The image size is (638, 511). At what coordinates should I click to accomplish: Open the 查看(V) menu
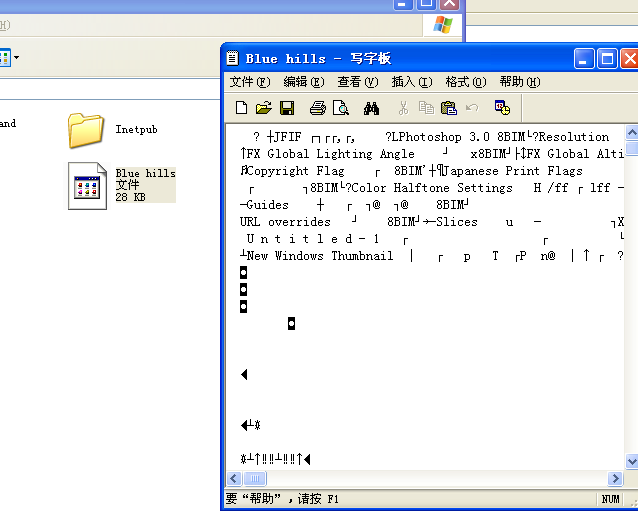[x=358, y=82]
